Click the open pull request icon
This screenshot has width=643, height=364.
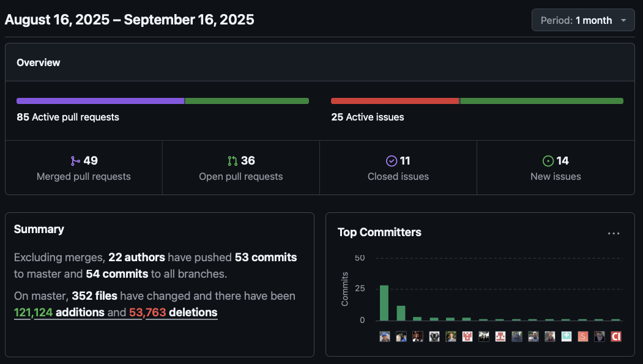[x=232, y=161]
